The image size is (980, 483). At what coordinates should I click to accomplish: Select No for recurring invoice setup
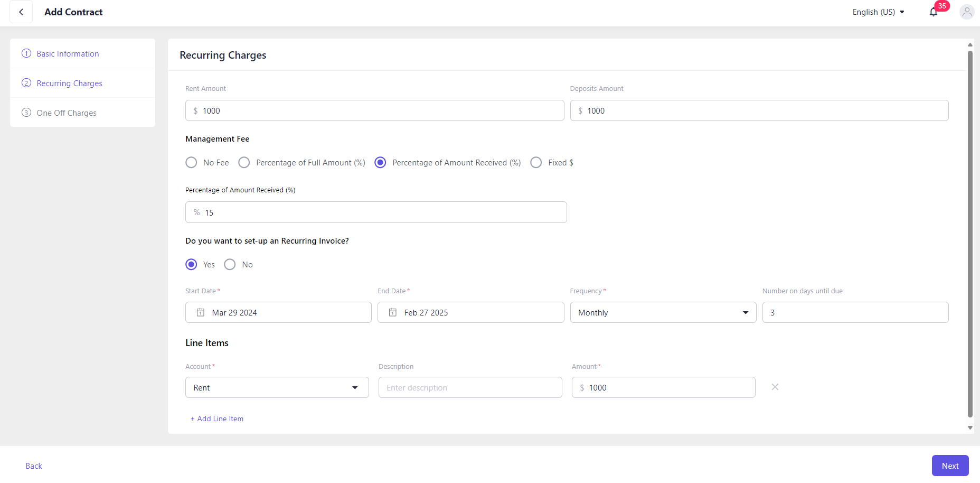click(x=229, y=264)
